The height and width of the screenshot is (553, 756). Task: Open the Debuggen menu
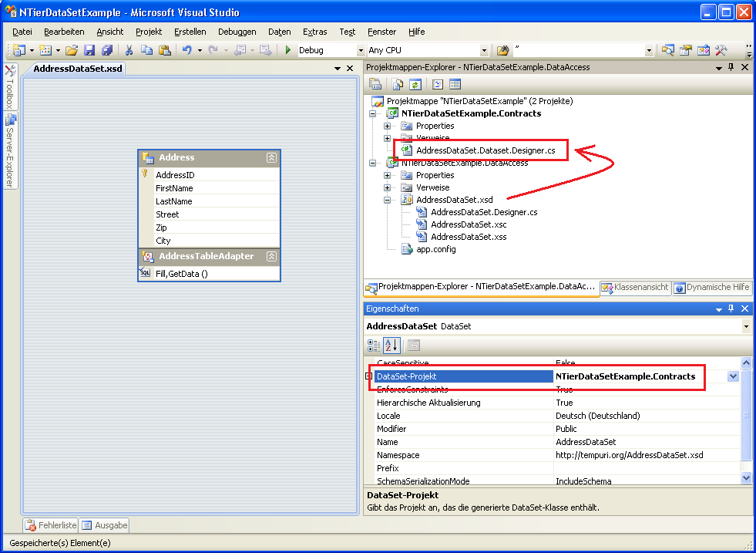tap(237, 32)
